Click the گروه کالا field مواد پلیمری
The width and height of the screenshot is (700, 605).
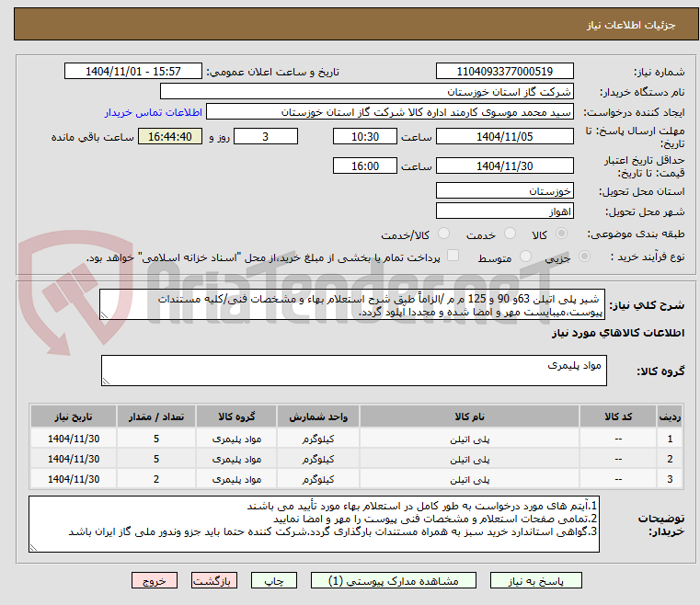coord(353,371)
